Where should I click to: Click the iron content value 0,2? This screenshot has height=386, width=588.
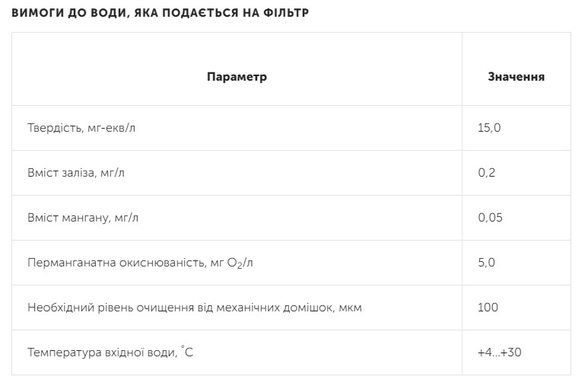tap(487, 173)
